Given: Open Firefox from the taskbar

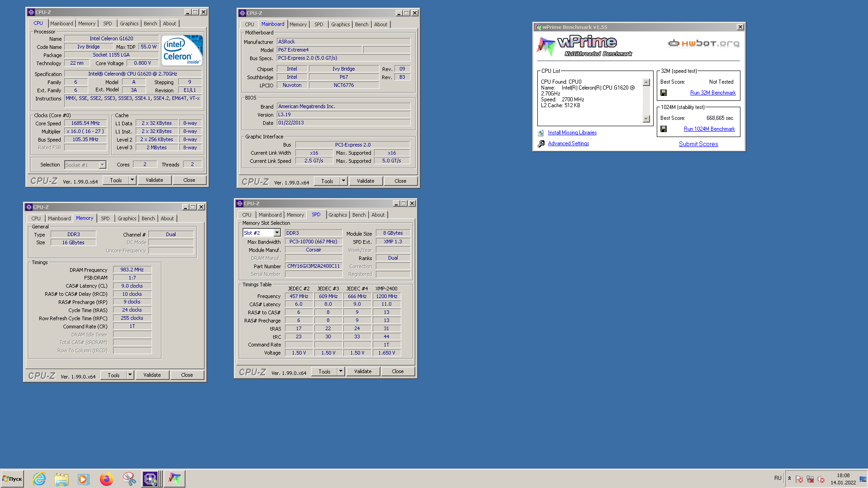Looking at the screenshot, I should (106, 479).
